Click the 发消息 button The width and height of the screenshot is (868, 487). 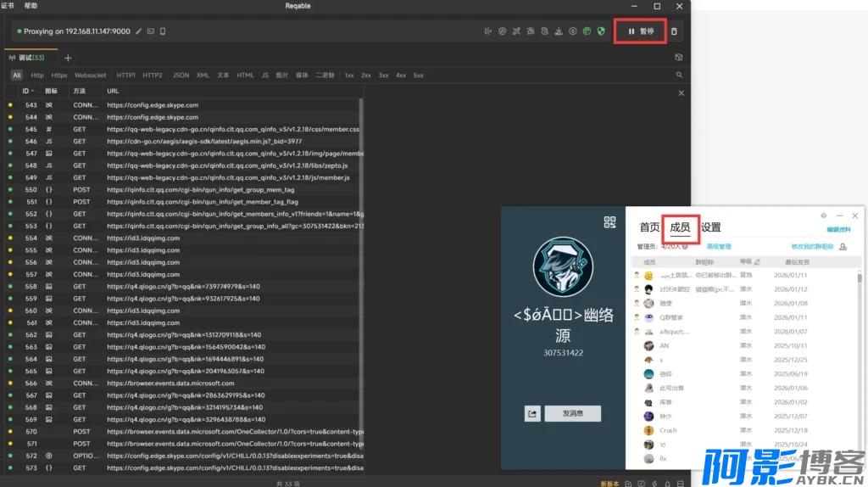[x=572, y=413]
